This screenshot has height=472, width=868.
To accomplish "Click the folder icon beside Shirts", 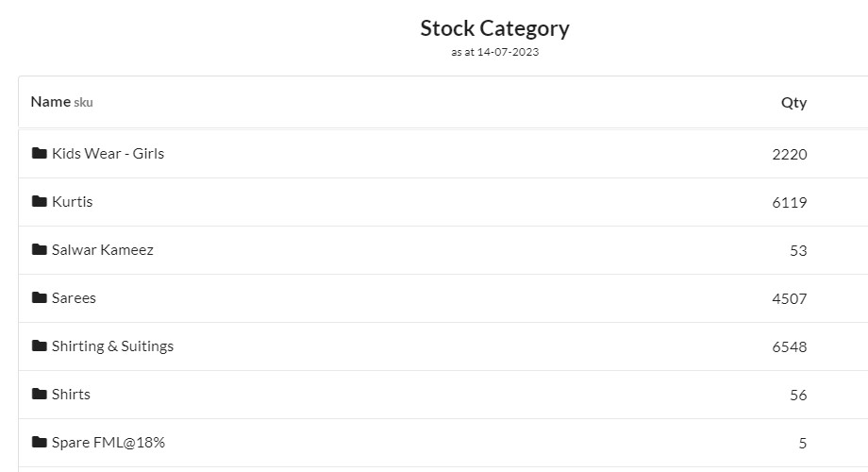I will point(40,394).
